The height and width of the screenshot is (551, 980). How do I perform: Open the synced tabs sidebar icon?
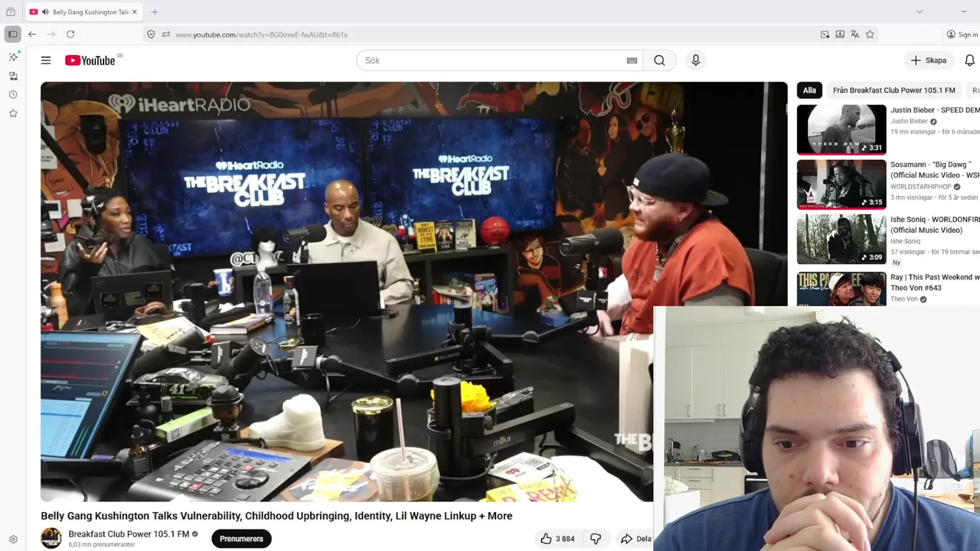13,76
